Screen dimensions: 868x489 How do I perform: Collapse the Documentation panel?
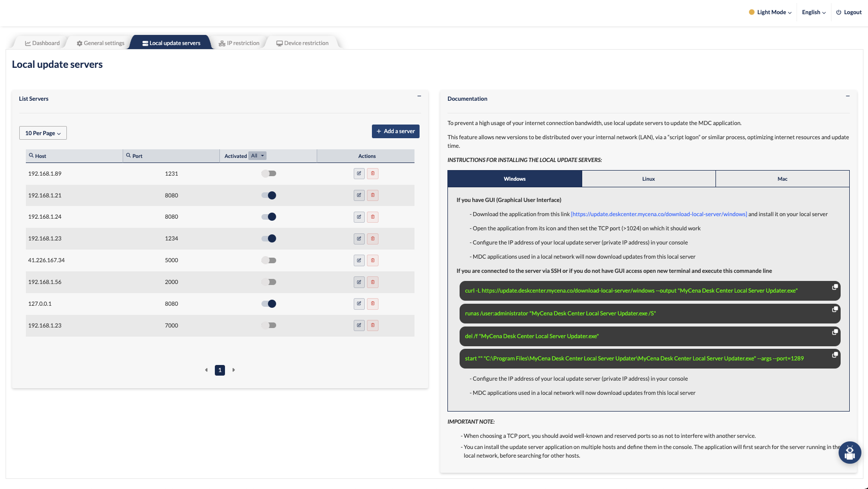point(848,96)
